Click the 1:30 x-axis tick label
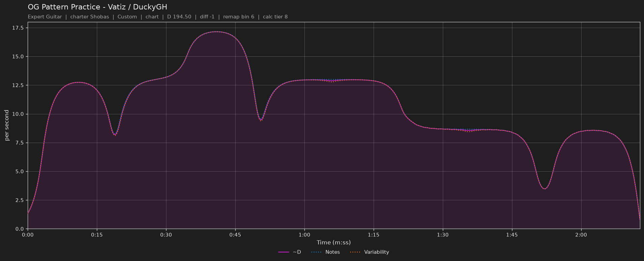644x261 pixels. pos(443,235)
